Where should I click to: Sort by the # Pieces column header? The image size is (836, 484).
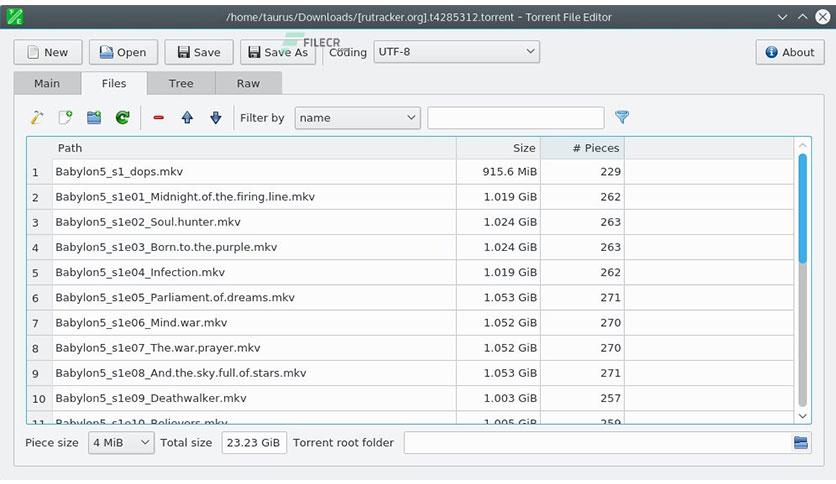point(582,148)
